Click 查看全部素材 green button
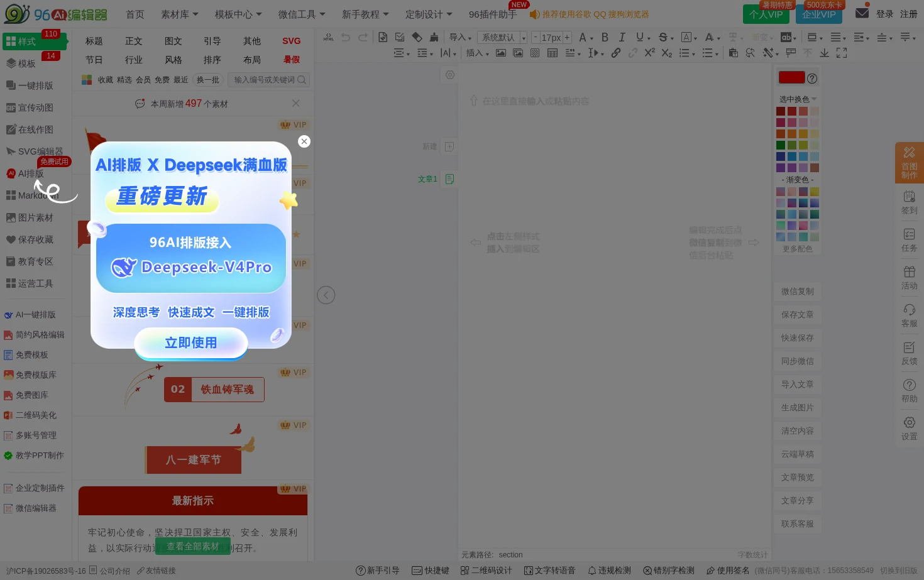The image size is (924, 580). 193,547
